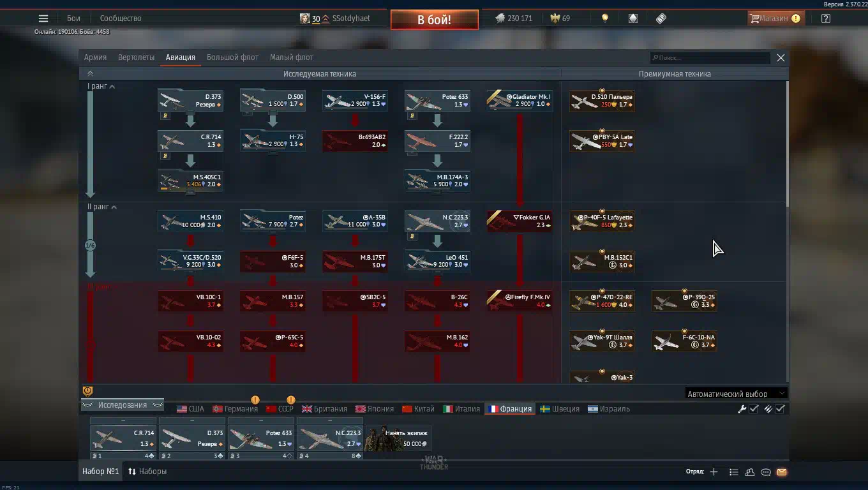Viewport: 868px width, 490px height.
Task: Select premium PBY-5A Late aircraft
Action: click(x=602, y=140)
